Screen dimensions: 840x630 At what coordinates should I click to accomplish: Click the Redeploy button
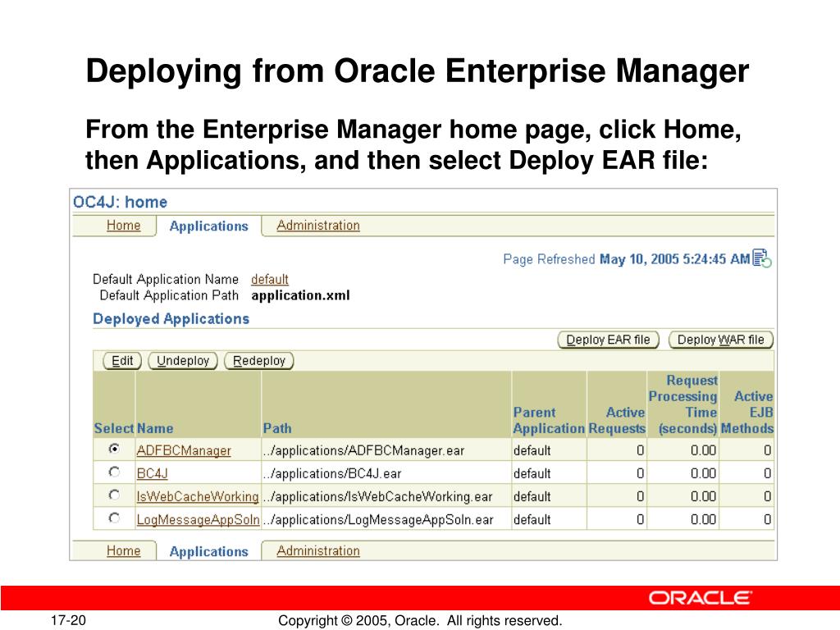tap(258, 361)
